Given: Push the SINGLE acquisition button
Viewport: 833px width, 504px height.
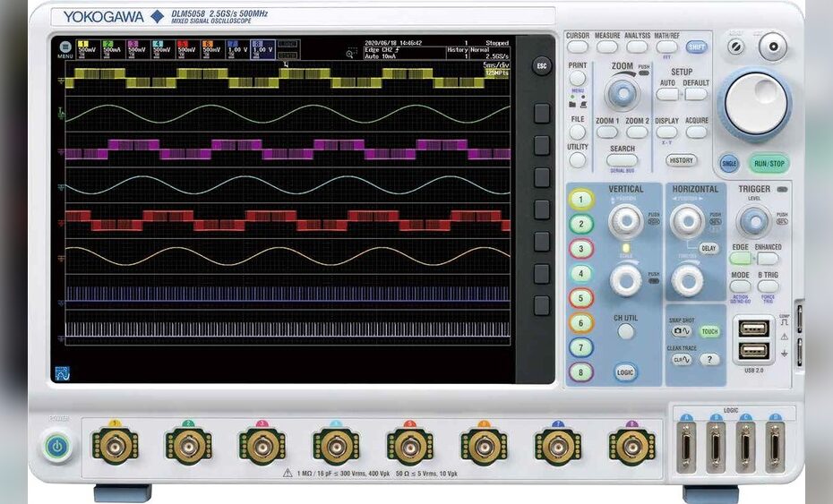Looking at the screenshot, I should pos(729,164).
